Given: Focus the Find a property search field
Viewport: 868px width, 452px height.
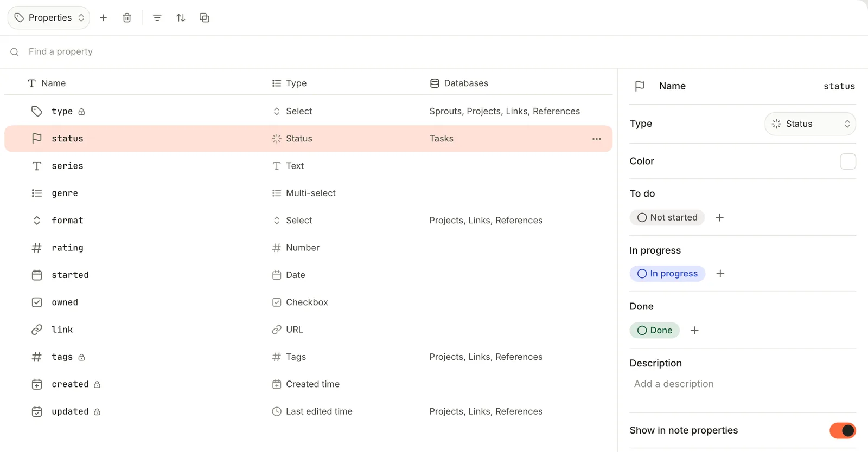Looking at the screenshot, I should [x=434, y=52].
